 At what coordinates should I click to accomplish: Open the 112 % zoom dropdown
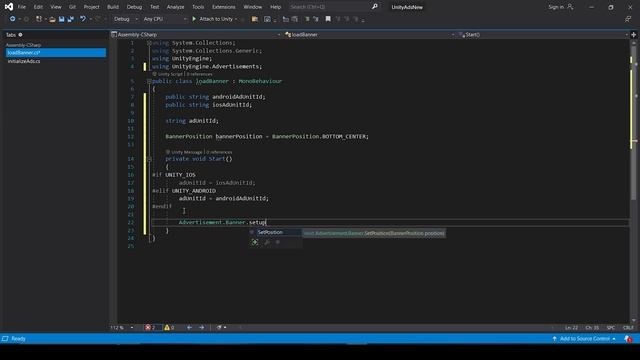tap(122, 327)
